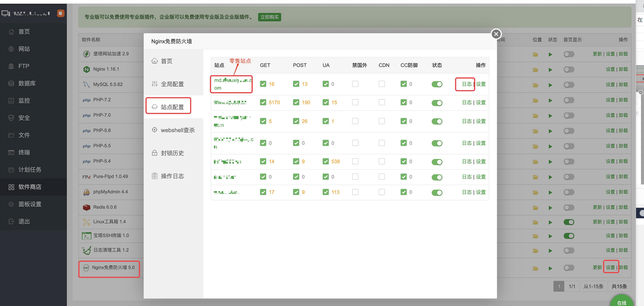Image resolution: width=644 pixels, height=306 pixels.
Task: Click the folder icon in the Redis 6.0.6 row
Action: tap(536, 208)
